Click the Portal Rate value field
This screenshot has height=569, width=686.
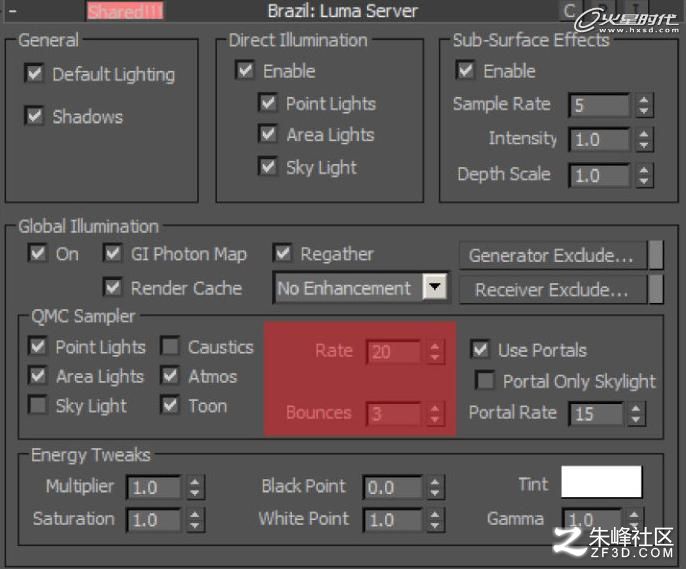[596, 414]
